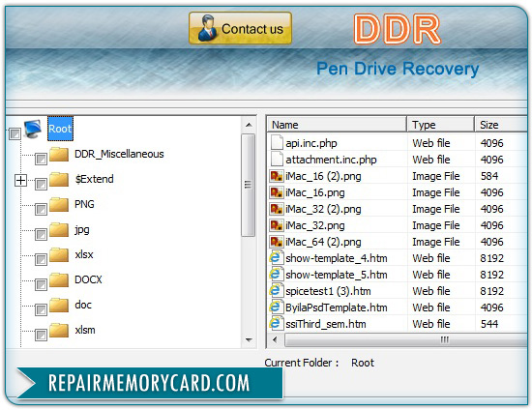Screen dimensions: 532x410
Task: Sort the file list by Type column
Action: coord(440,125)
